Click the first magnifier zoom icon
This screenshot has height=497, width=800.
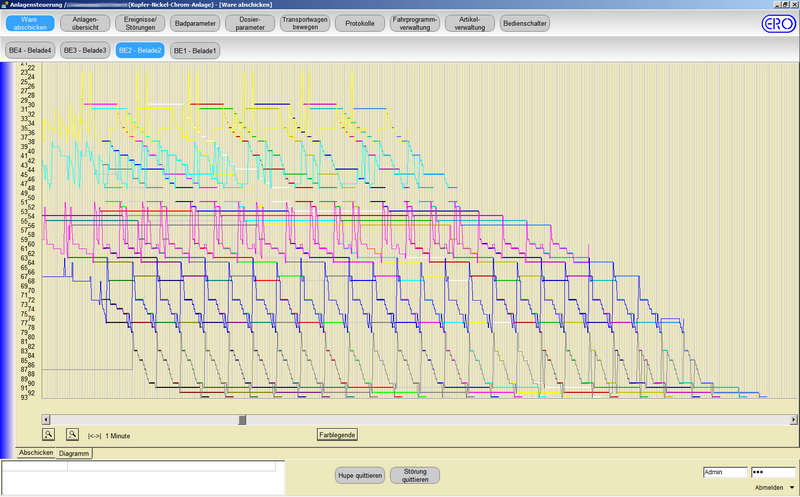click(x=48, y=434)
